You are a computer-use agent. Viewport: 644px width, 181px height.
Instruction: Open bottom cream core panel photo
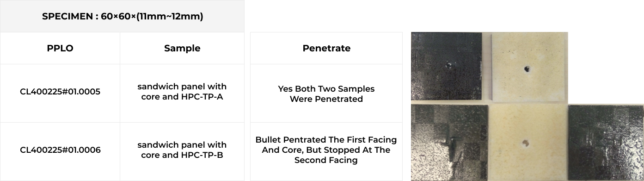point(527,142)
